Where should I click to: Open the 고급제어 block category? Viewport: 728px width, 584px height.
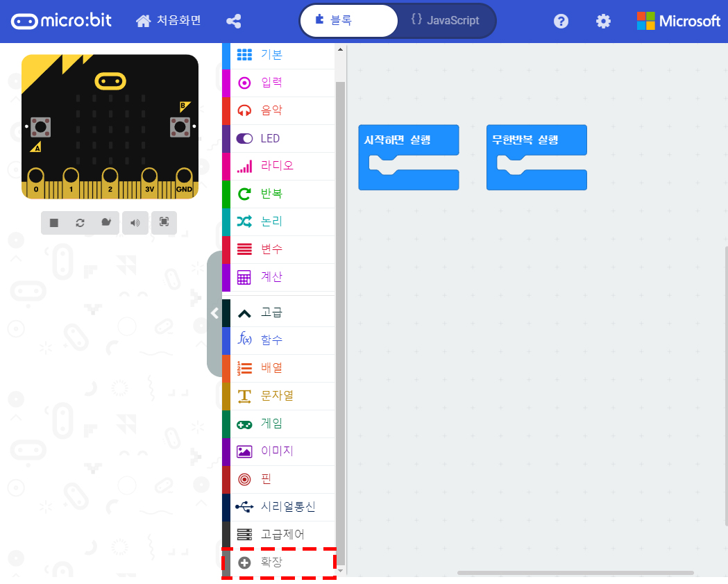(x=278, y=535)
